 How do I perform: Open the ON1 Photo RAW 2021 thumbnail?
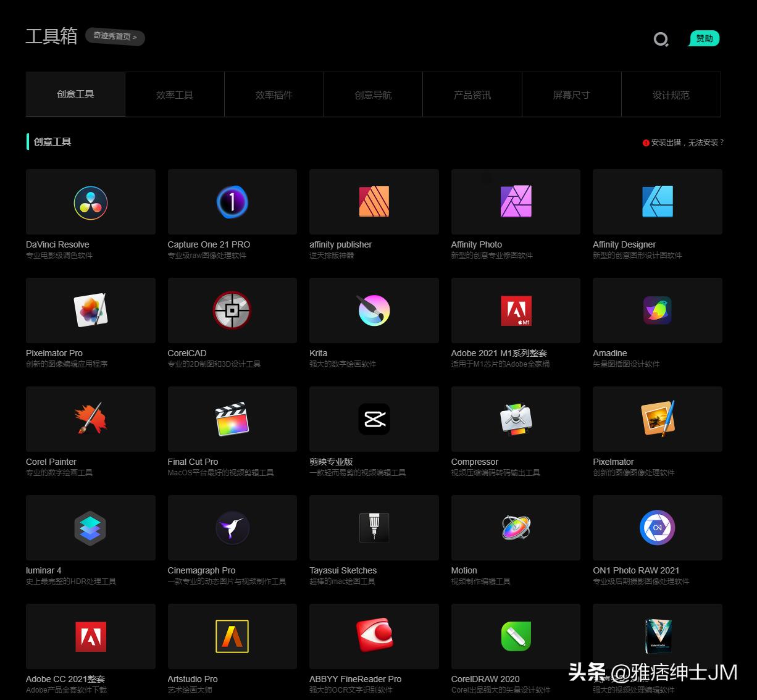point(657,528)
